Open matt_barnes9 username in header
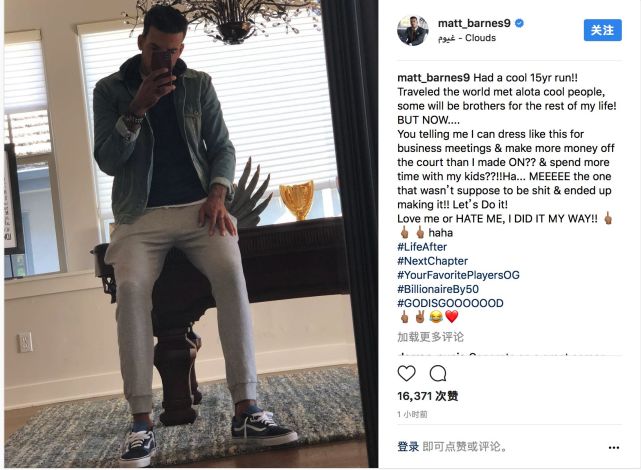This screenshot has height=470, width=641. coord(474,23)
